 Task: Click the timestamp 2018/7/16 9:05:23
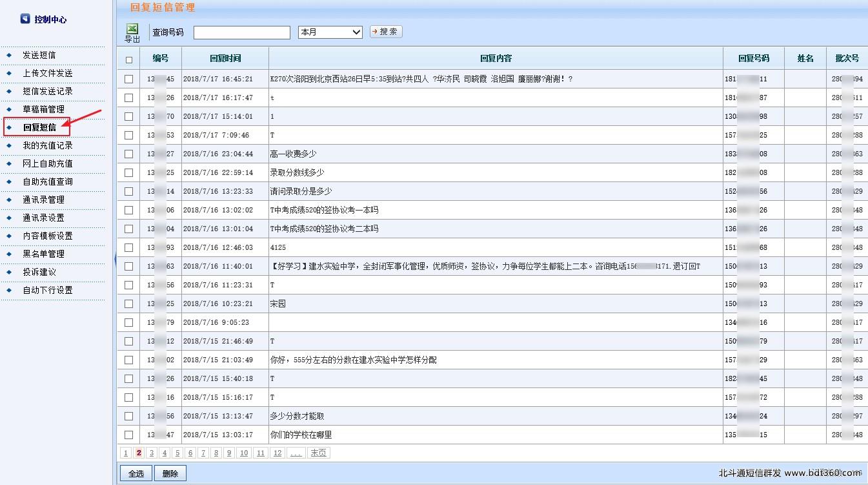(216, 322)
